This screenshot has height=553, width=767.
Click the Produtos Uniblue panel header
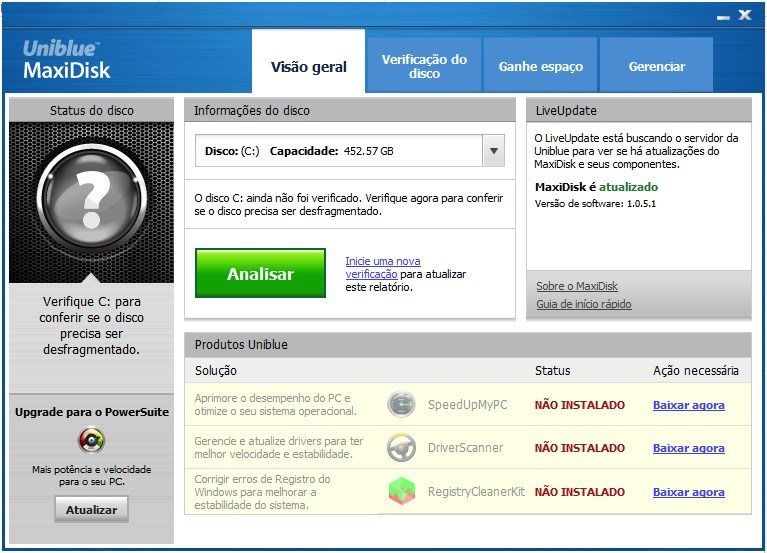(468, 345)
